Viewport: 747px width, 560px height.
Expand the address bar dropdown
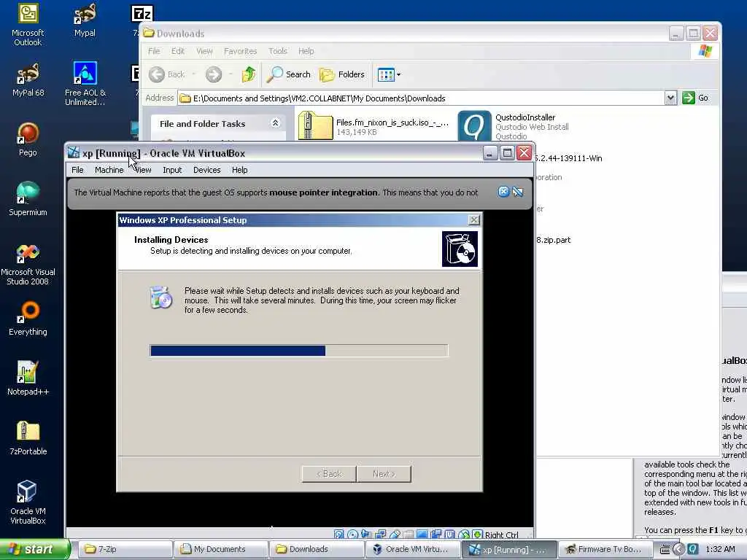tap(670, 98)
